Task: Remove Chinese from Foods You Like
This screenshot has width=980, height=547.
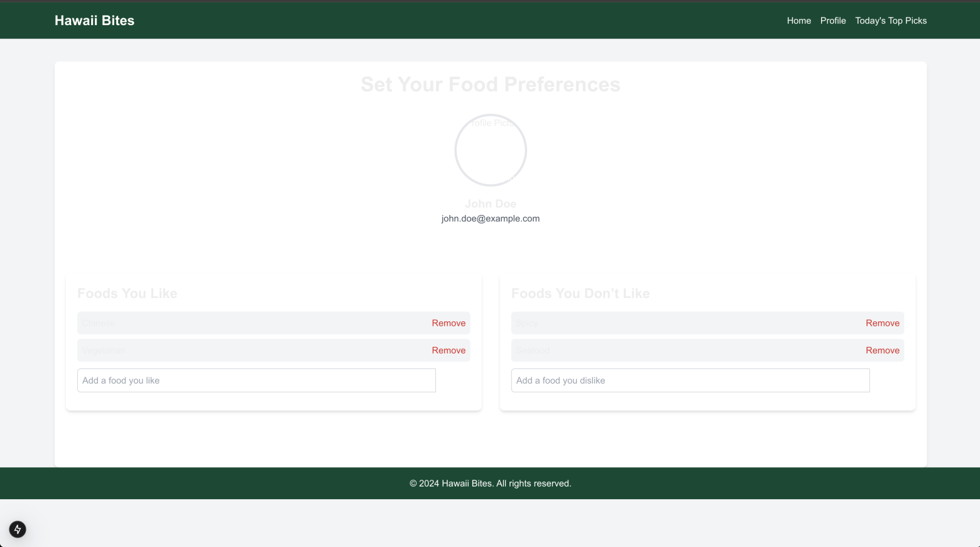Action: pos(449,323)
